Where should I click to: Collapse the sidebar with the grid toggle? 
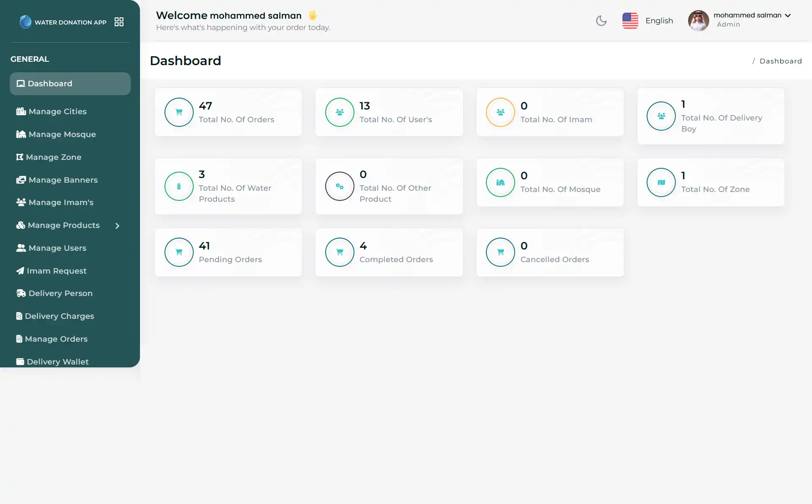click(118, 22)
